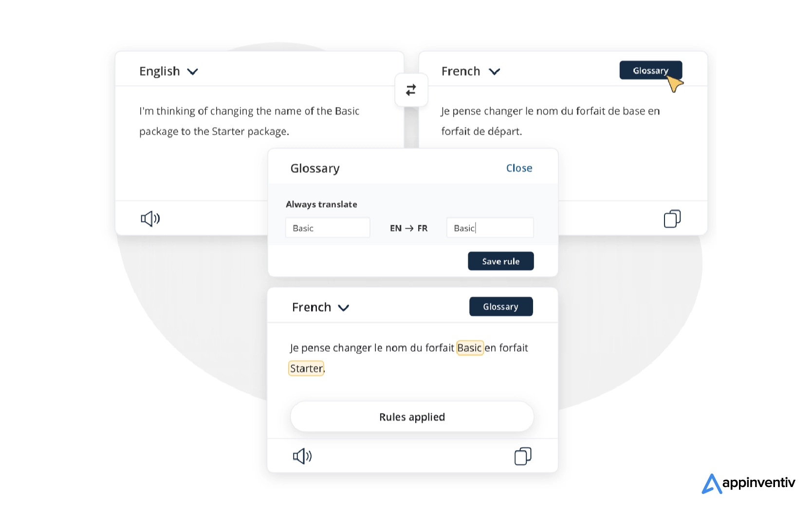
Task: Click the source term field containing Basic
Action: (327, 228)
